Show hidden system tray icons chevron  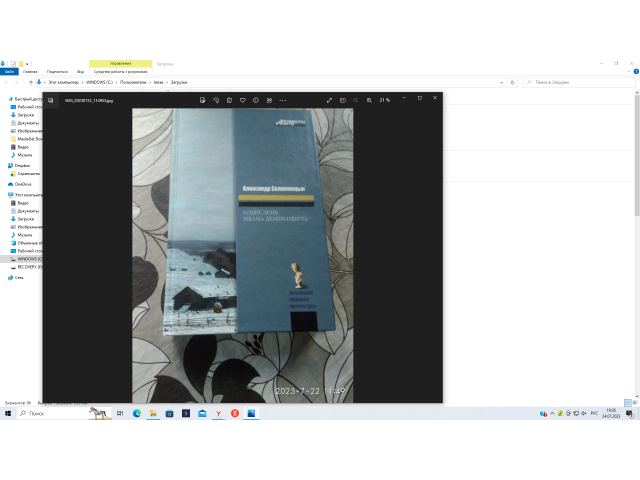552,413
